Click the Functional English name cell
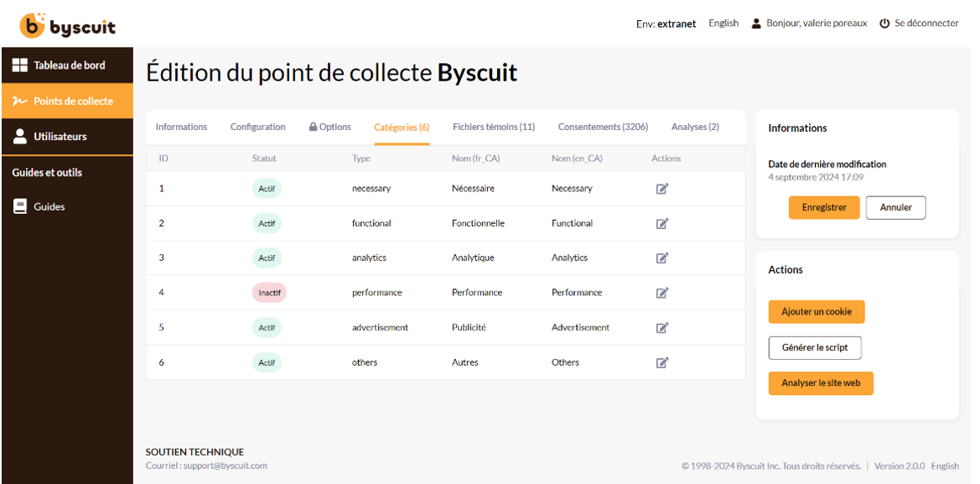980x484 pixels. point(572,223)
